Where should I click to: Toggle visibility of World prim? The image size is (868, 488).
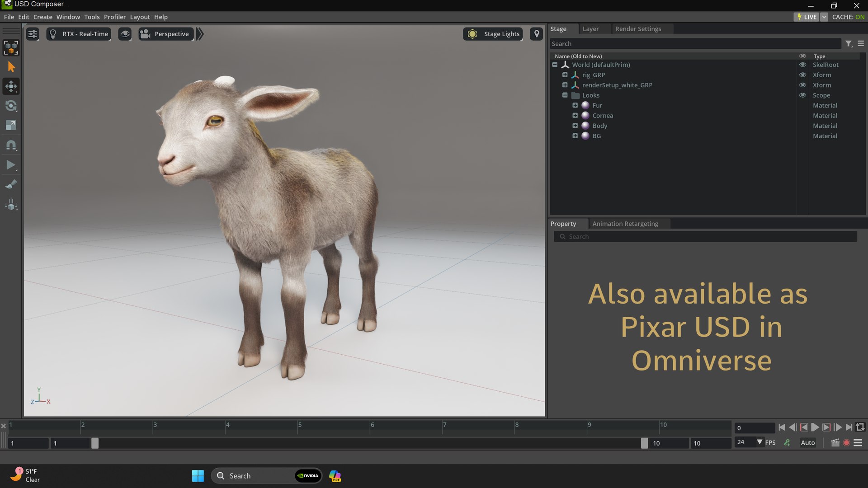(x=802, y=65)
